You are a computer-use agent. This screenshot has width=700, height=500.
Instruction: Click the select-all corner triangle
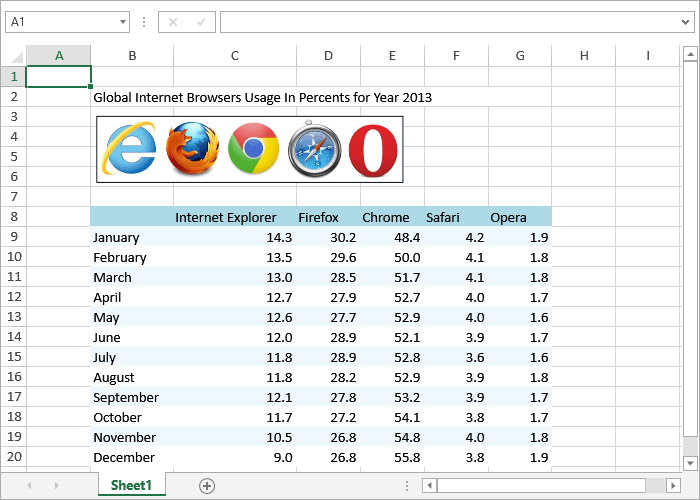tap(17, 56)
